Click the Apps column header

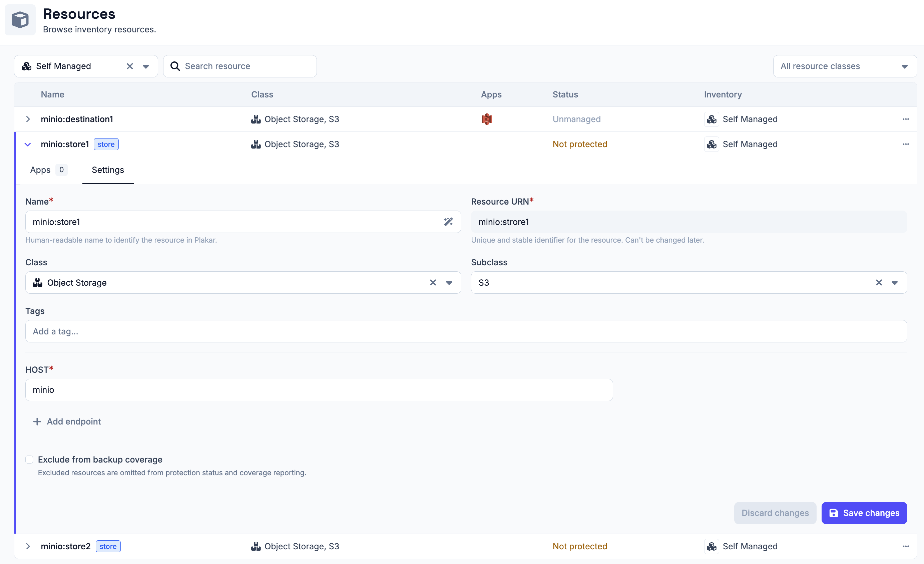491,94
